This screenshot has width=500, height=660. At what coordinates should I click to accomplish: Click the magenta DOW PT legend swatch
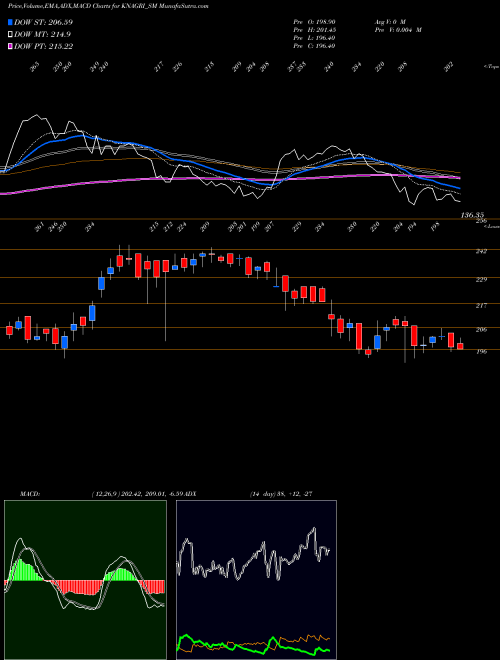click(x=10, y=46)
